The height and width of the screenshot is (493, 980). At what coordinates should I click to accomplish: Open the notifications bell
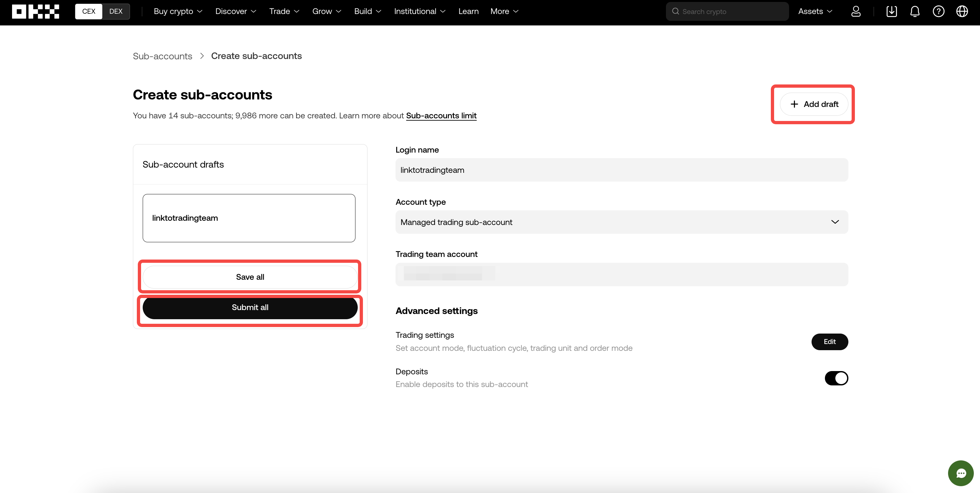tap(915, 11)
